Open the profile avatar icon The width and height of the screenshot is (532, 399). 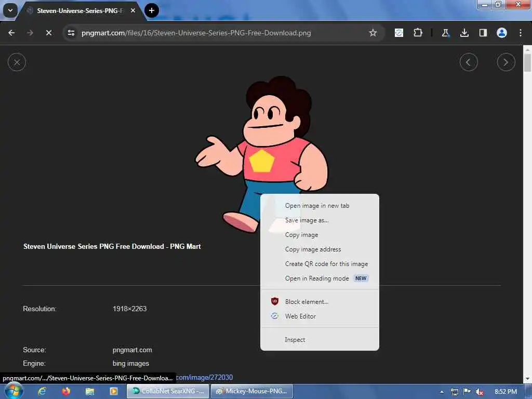point(502,33)
